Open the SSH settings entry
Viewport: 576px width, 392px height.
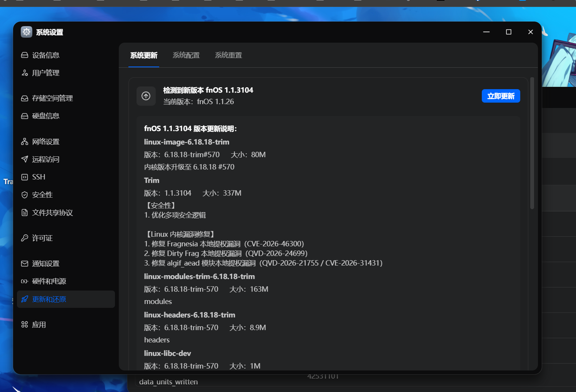pyautogui.click(x=66, y=177)
